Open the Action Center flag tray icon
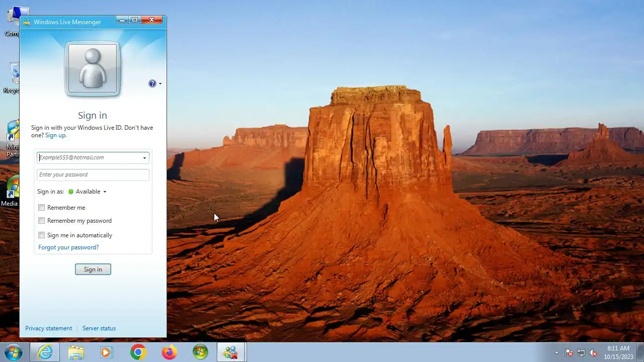 tap(569, 352)
